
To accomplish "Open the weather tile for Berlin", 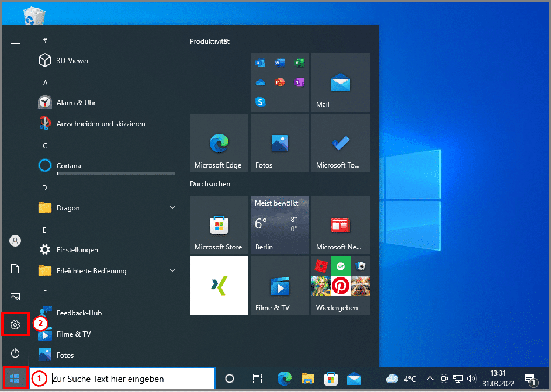I will pyautogui.click(x=279, y=224).
